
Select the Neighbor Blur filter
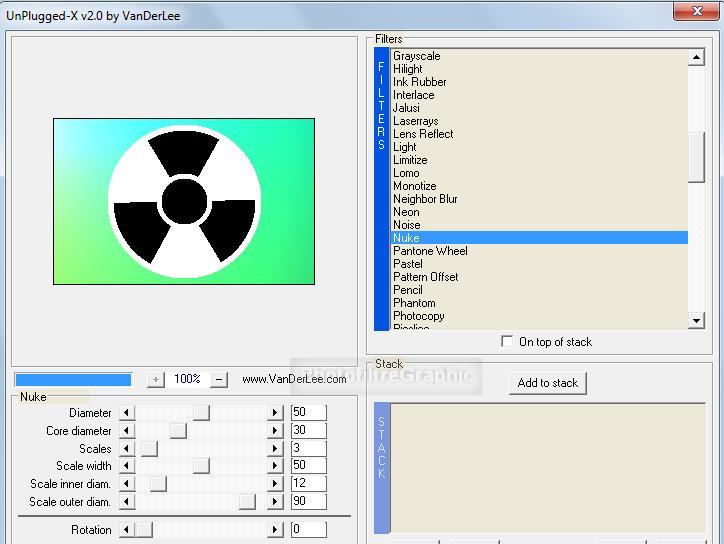tap(539, 199)
